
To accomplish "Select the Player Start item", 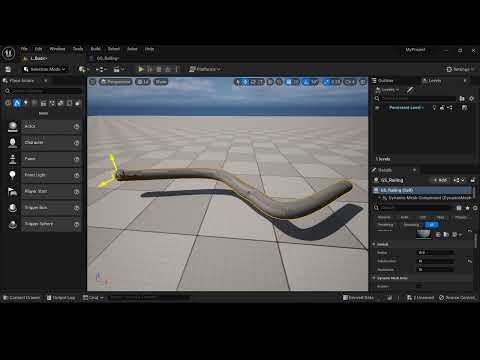I will click(44, 191).
